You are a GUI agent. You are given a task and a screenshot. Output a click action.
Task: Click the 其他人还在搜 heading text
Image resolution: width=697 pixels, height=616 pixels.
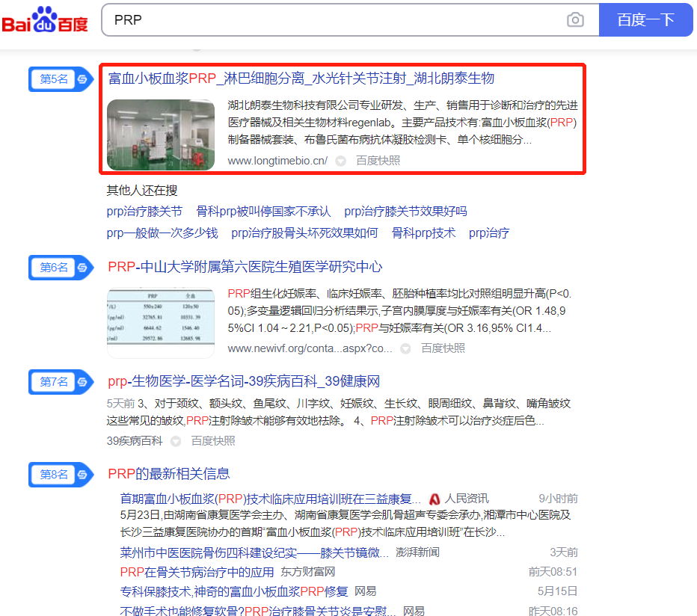pos(142,191)
